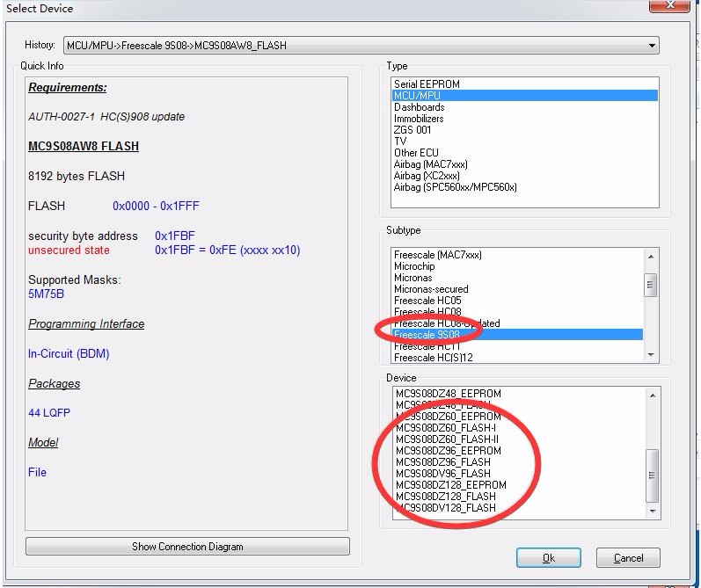Select Immobilizers type entry
The height and width of the screenshot is (588, 701).
[419, 119]
